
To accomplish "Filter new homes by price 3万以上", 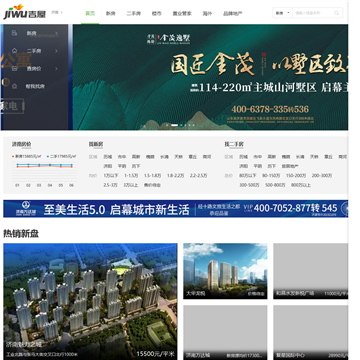I will 131,185.
